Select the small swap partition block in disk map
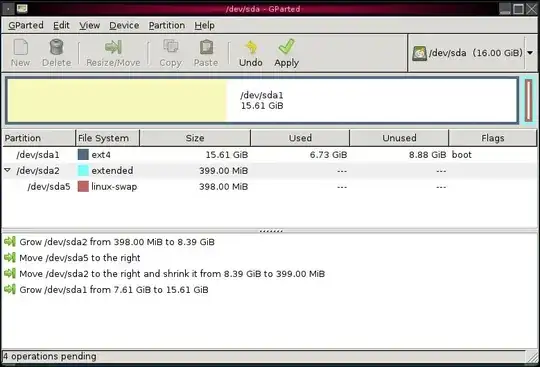Image resolution: width=540 pixels, height=367 pixels. (529, 100)
